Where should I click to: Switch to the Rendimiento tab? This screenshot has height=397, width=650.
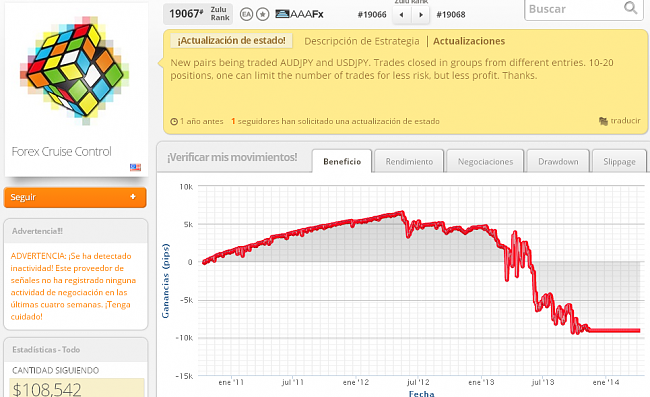click(409, 161)
